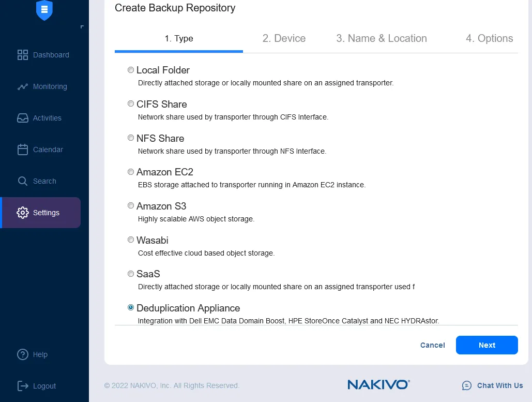The image size is (532, 402).
Task: Select the Wasabi radio option
Action: coord(131,240)
